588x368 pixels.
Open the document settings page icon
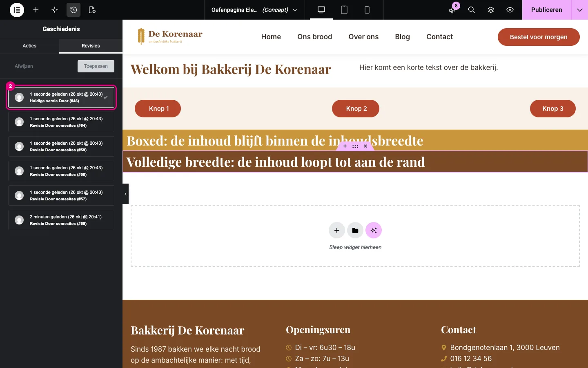tap(92, 10)
